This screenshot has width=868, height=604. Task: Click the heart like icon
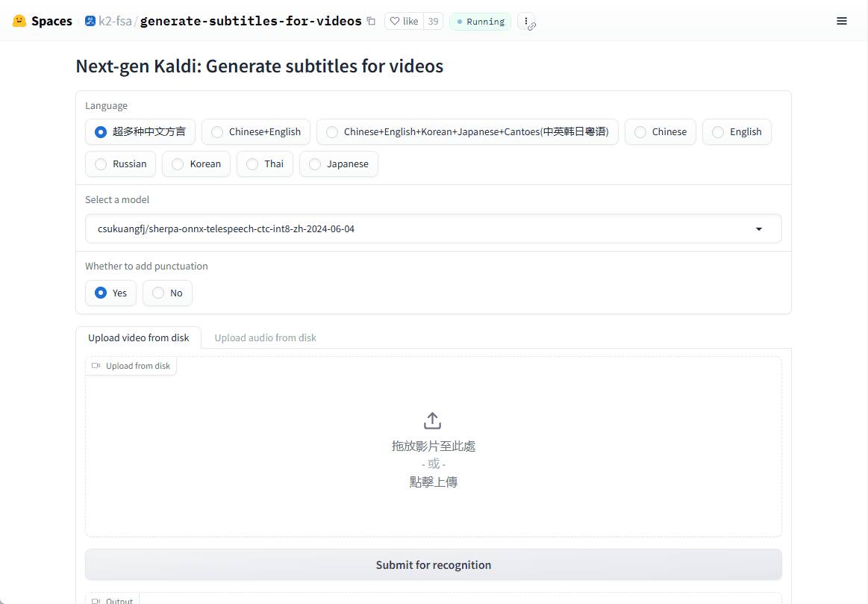coord(395,21)
